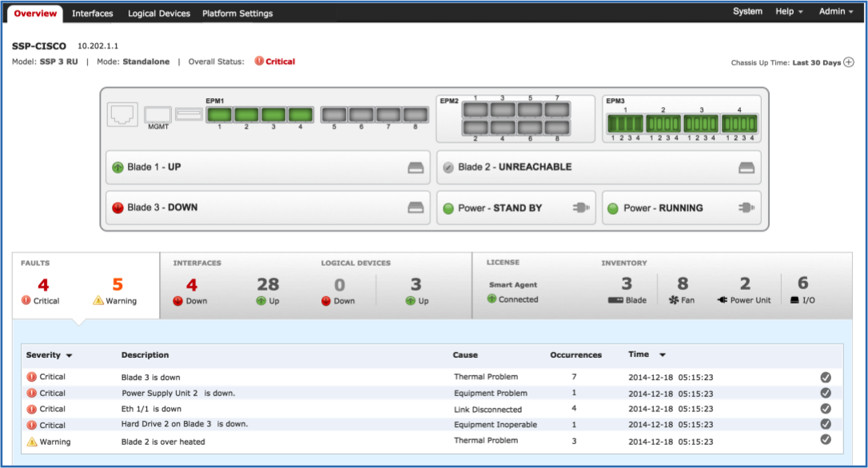Image resolution: width=868 pixels, height=468 pixels.
Task: Select EPM1 port 1
Action: [x=219, y=115]
